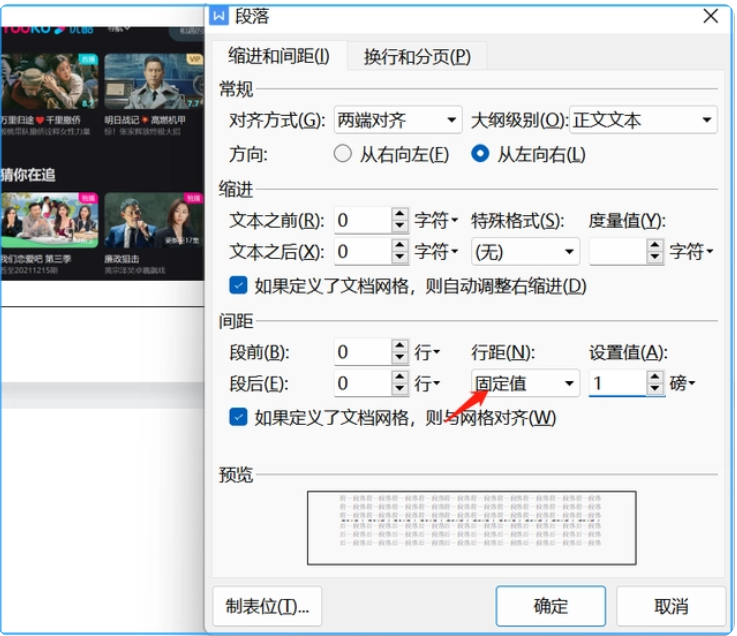Click the 文本之前 indent input field
737x636 pixels.
[363, 220]
